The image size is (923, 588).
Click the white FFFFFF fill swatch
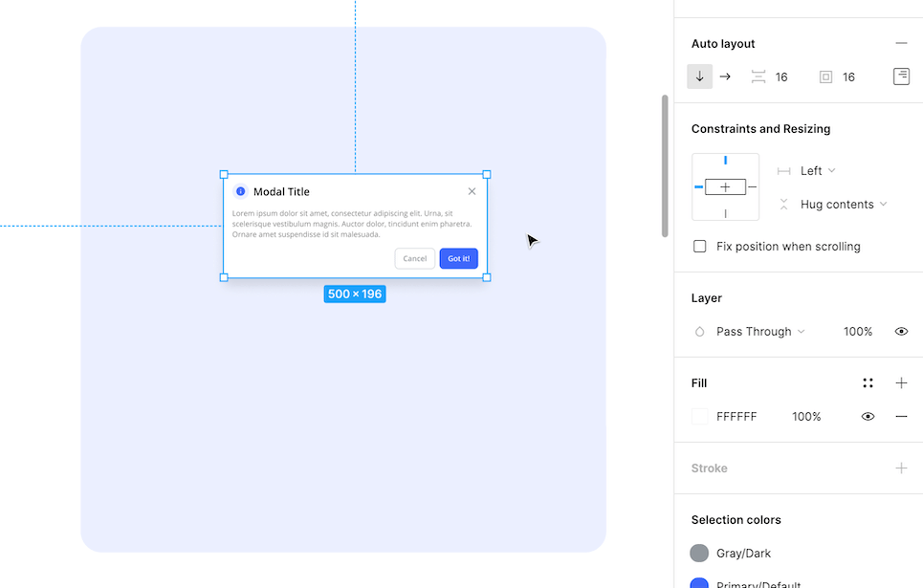[698, 416]
